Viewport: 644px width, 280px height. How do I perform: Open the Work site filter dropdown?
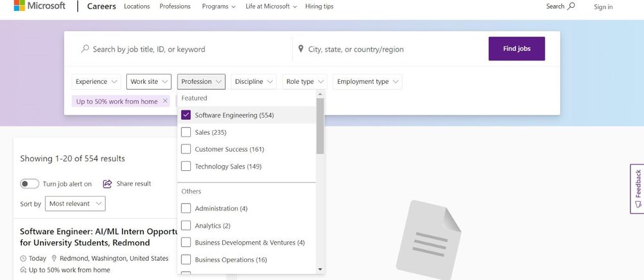click(x=149, y=81)
